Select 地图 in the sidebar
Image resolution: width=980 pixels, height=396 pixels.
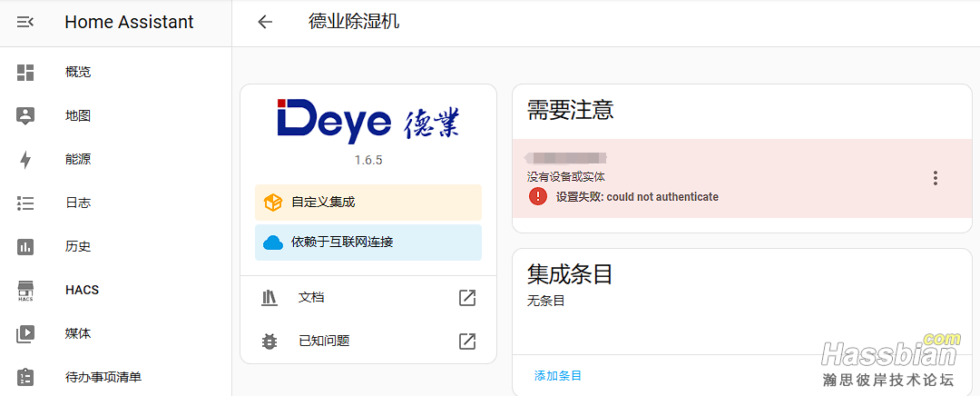click(x=115, y=115)
